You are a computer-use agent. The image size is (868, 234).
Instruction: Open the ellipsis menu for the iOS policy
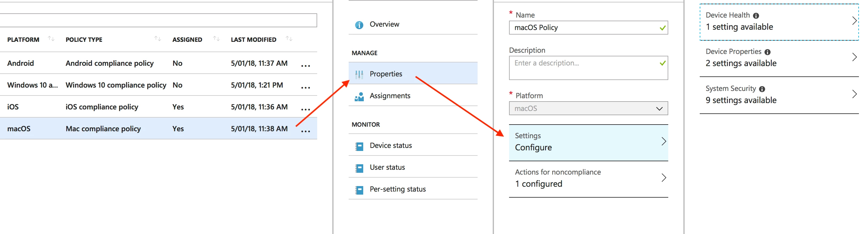coord(305,109)
